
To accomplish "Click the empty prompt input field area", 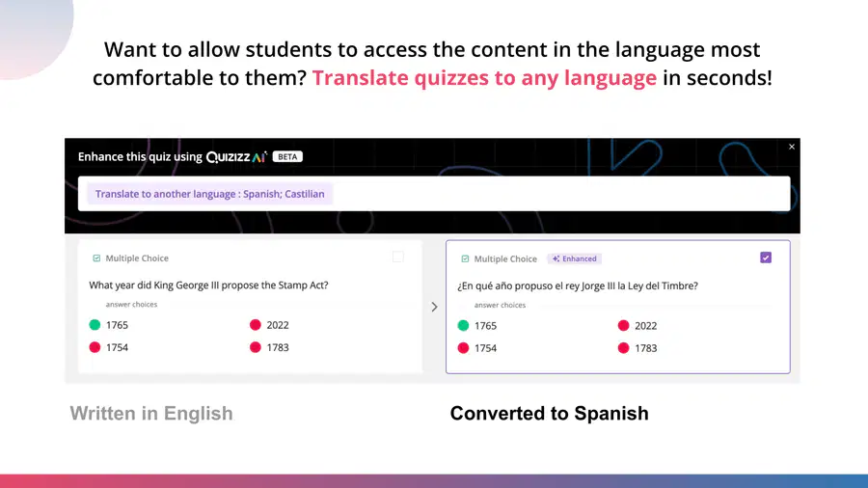I will (560, 194).
